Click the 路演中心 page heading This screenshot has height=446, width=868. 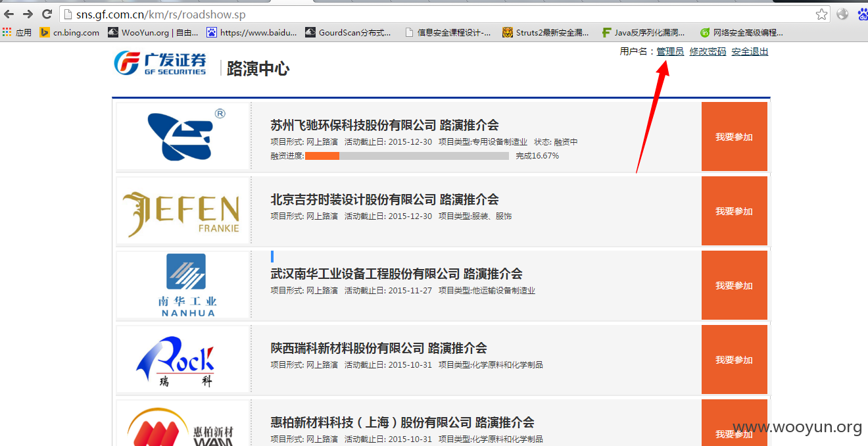click(258, 68)
